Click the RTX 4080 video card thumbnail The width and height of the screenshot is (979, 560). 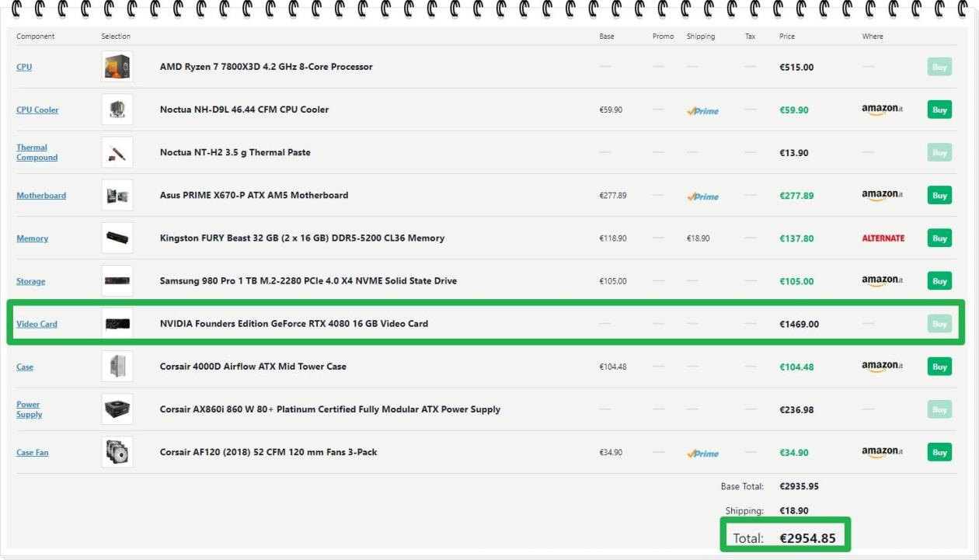(x=117, y=324)
